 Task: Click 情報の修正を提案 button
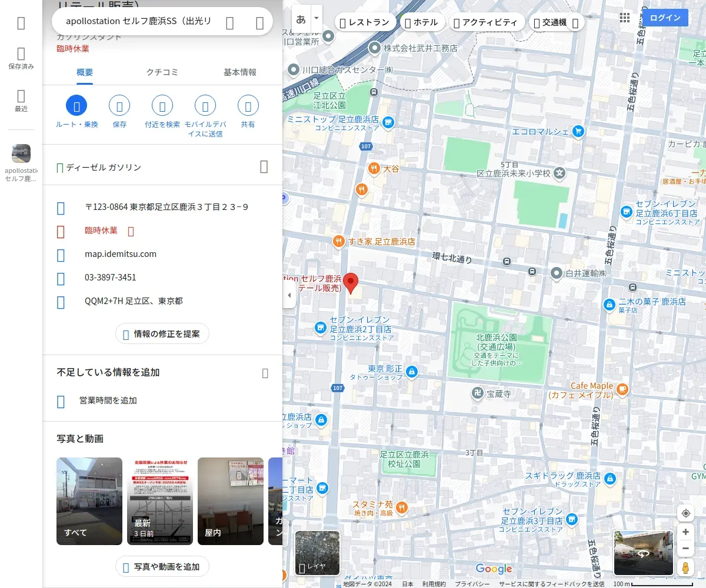(162, 334)
